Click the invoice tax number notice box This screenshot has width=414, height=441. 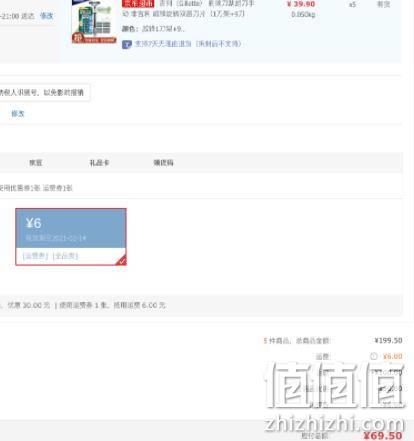45,92
